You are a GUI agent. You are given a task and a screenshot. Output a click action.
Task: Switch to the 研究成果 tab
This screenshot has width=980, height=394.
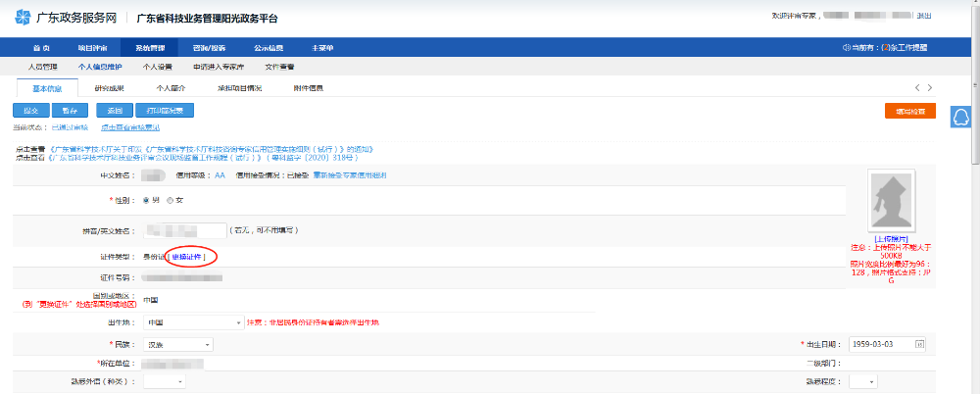click(x=110, y=88)
